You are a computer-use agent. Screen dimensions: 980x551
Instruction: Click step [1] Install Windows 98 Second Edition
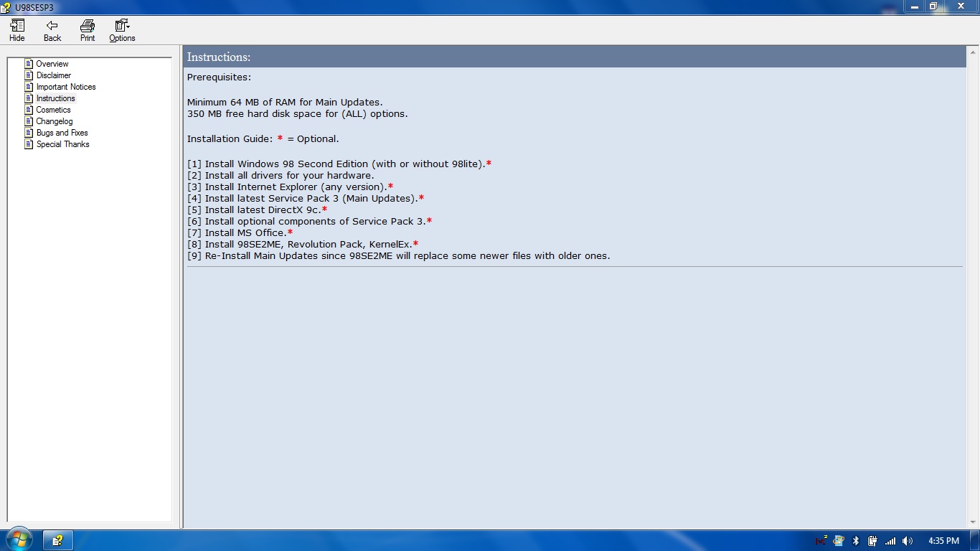point(339,164)
